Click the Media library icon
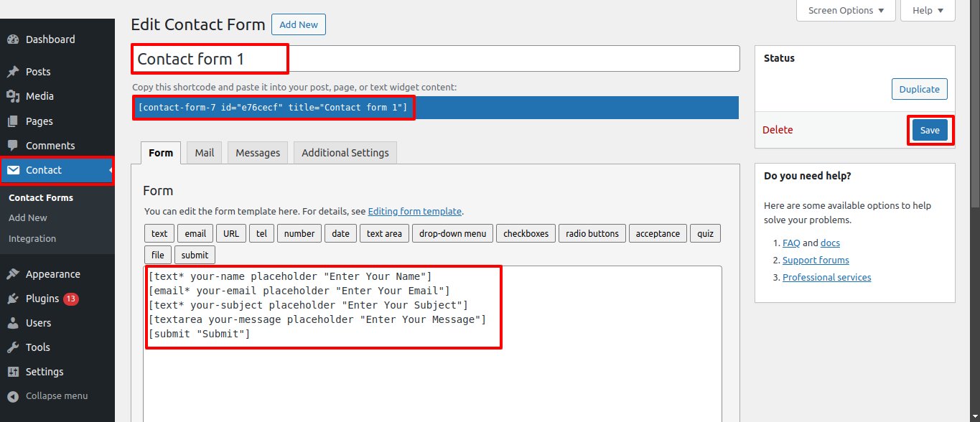980x422 pixels. (x=13, y=96)
